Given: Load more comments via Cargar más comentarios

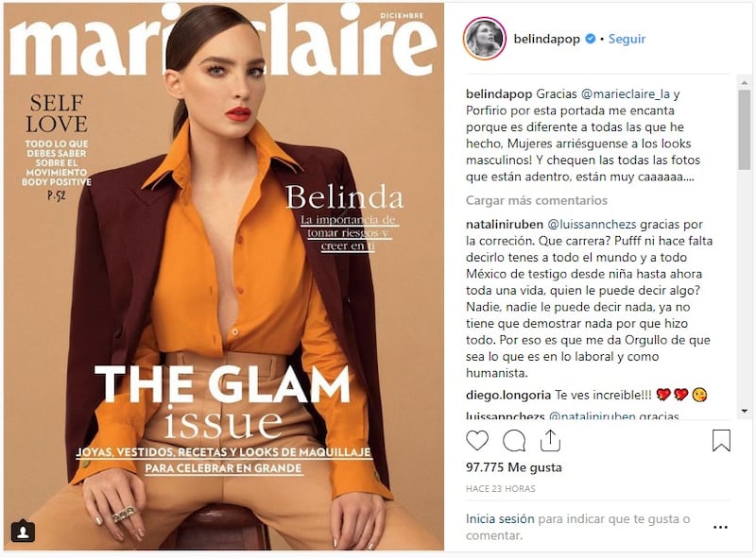Looking at the screenshot, I should [536, 200].
